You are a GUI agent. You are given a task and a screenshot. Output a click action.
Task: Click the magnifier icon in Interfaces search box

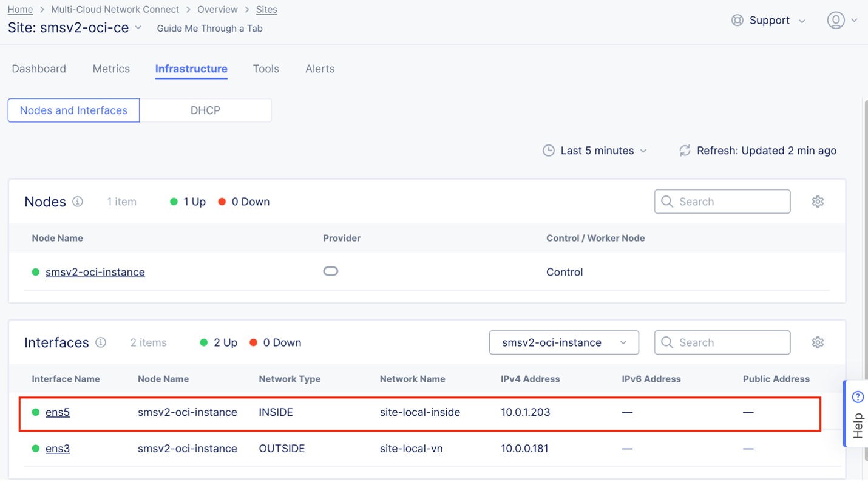pos(666,342)
